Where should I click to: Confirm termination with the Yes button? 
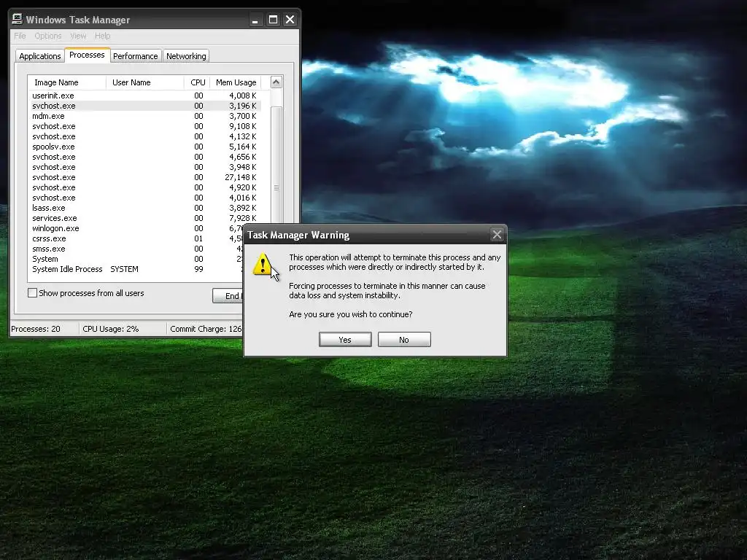coord(345,340)
